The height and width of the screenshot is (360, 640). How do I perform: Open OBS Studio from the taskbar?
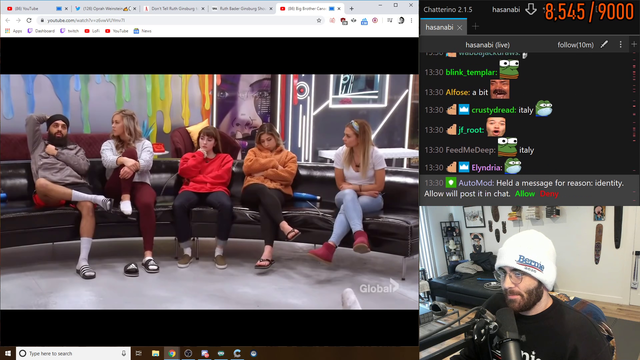[x=188, y=353]
